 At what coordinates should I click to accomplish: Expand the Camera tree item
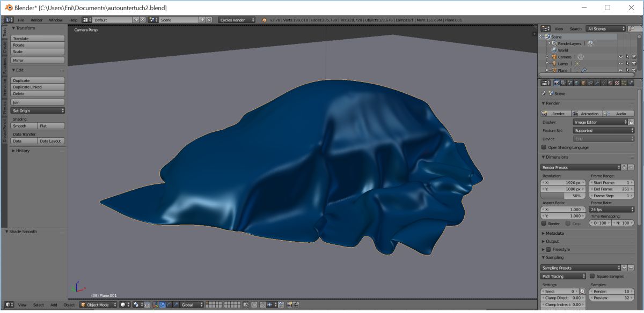coord(547,57)
